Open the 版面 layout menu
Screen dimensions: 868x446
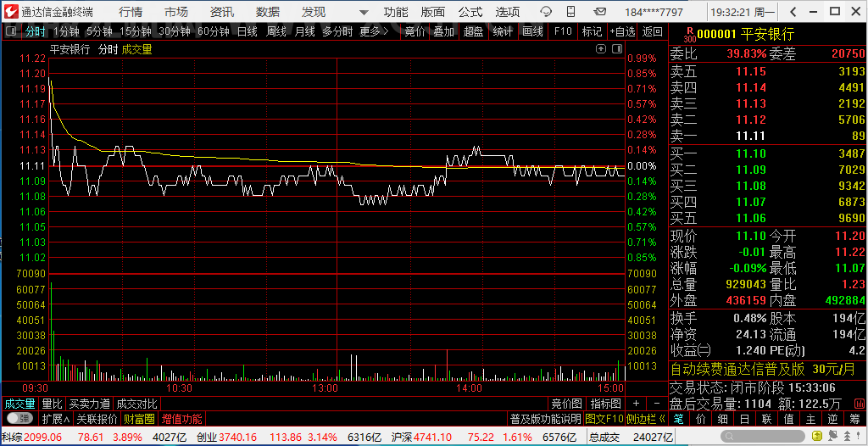click(433, 12)
